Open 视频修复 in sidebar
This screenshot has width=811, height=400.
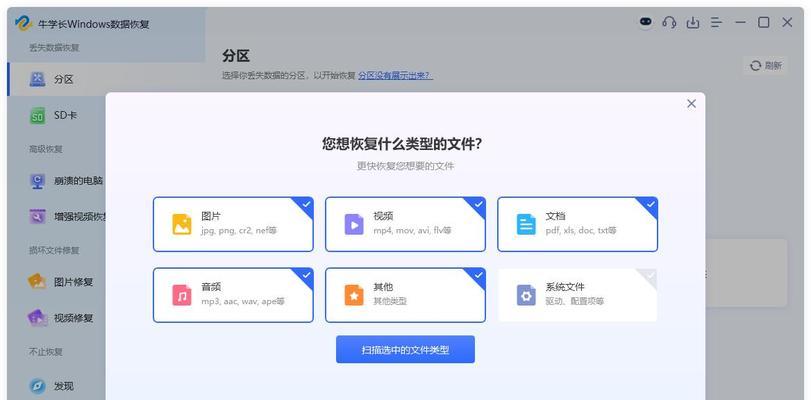(x=56, y=318)
